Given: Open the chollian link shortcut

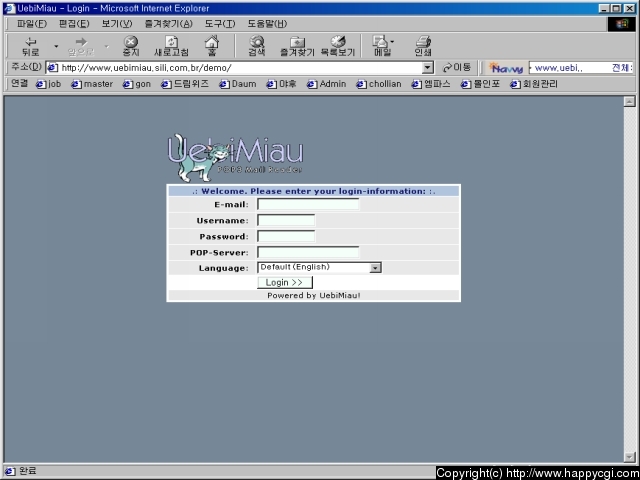Looking at the screenshot, I should tap(379, 84).
